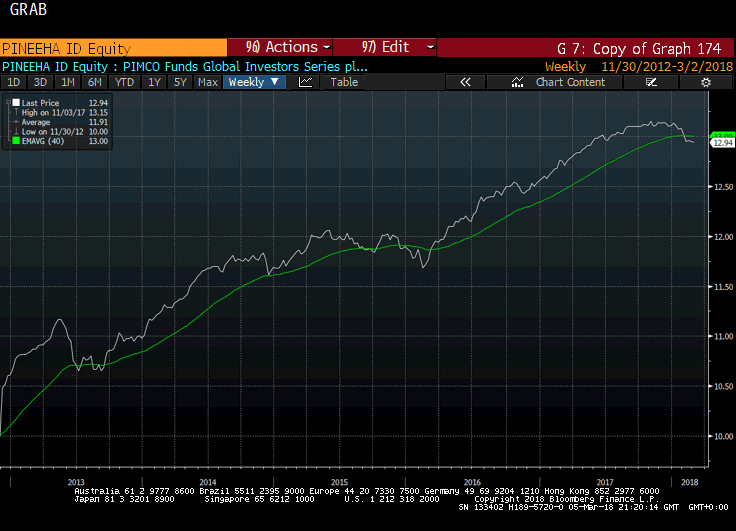Click the G 7: Copy of Graph 174 title
Image resolution: width=736 pixels, height=531 pixels.
click(639, 48)
